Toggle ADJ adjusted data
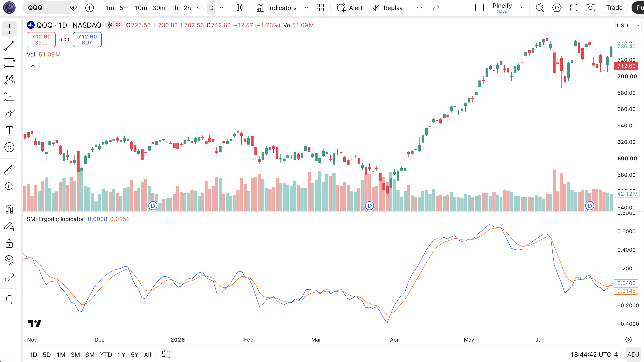The width and height of the screenshot is (644, 362). tap(633, 354)
